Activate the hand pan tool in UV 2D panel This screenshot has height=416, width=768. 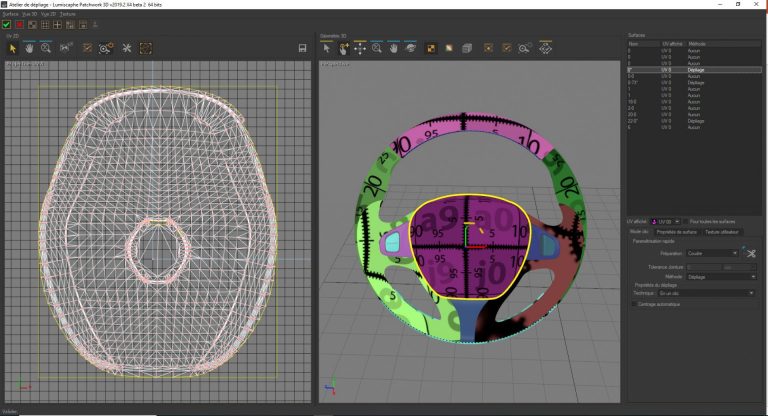pyautogui.click(x=30, y=47)
